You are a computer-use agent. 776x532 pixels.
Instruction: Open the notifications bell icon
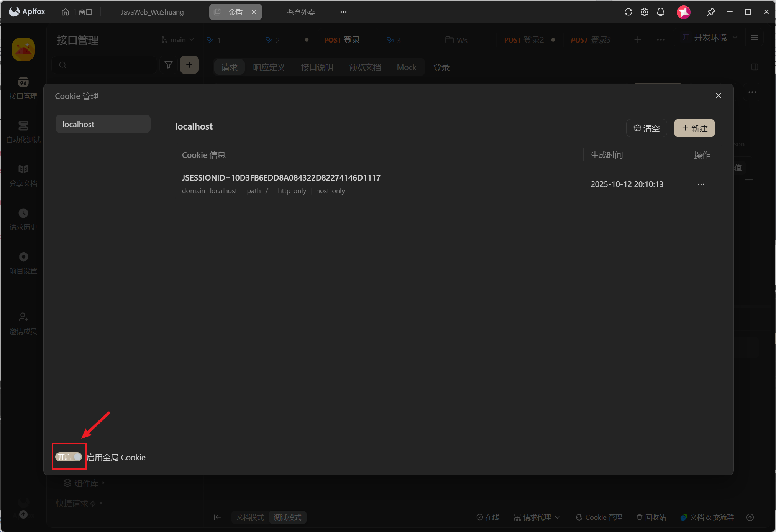coord(661,12)
